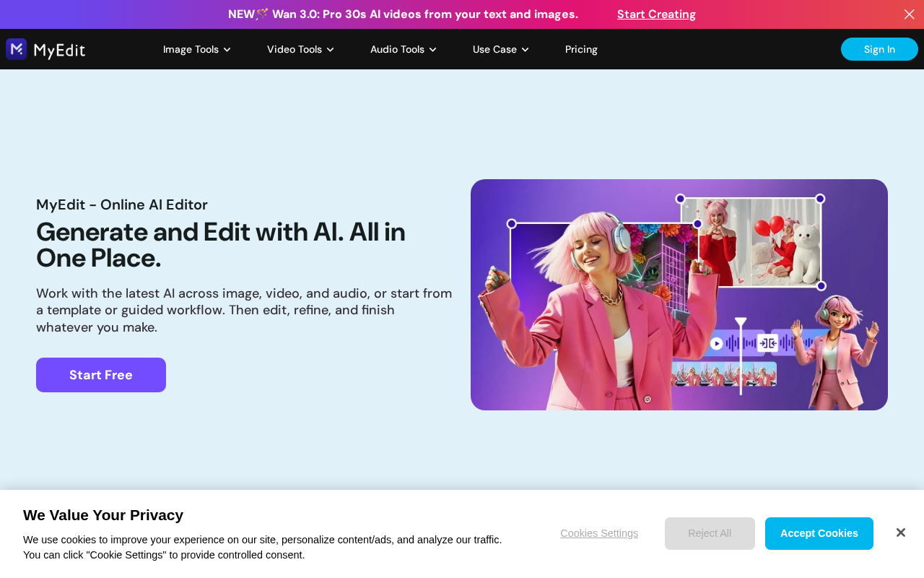Expand the Image Tools chevron arrow
Viewport: 924px width, 578px height.
[x=227, y=50]
